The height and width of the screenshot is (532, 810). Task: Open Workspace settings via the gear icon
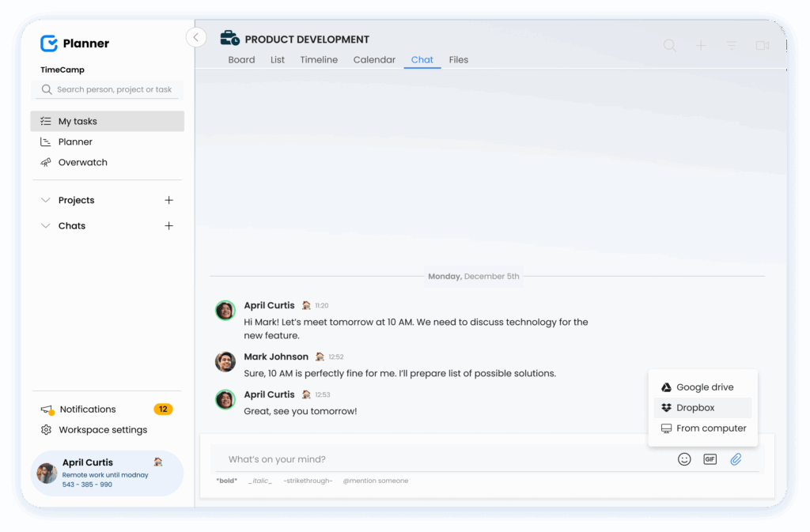pyautogui.click(x=44, y=429)
